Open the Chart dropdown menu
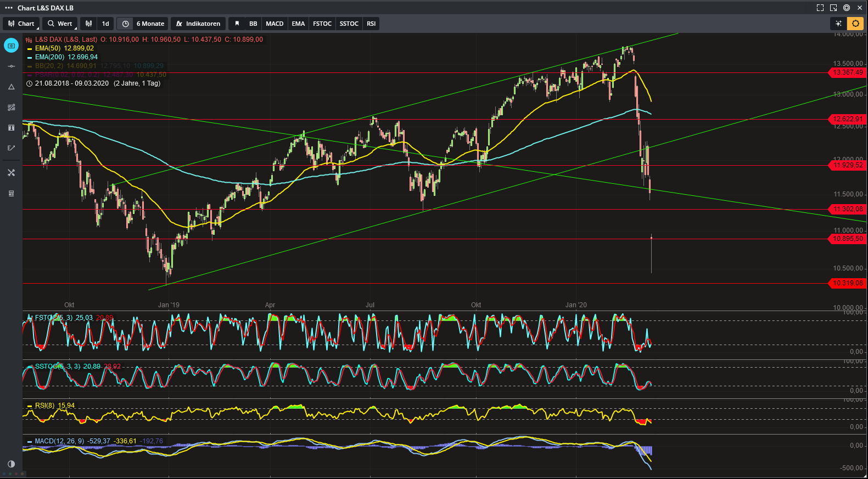Image resolution: width=868 pixels, height=479 pixels. [21, 24]
